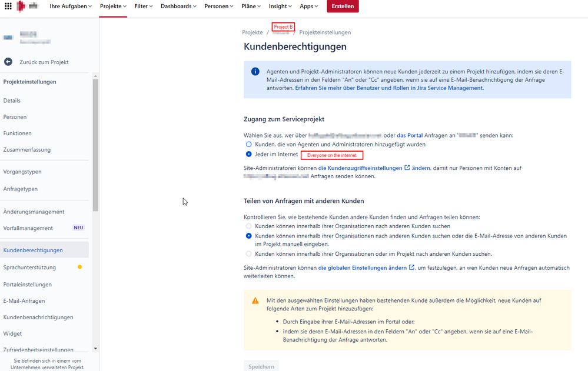Click the yellow dot next to Sprachunterstützung
588x371 pixels.
click(x=79, y=267)
